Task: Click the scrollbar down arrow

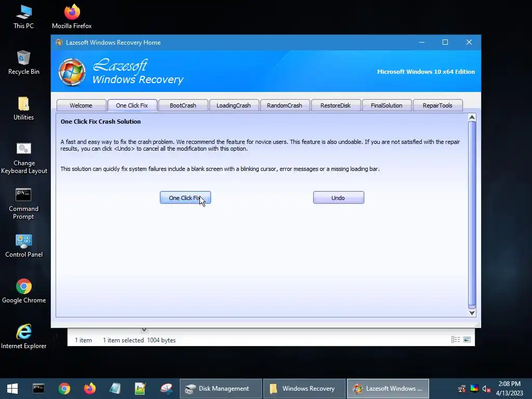Action: click(x=472, y=313)
